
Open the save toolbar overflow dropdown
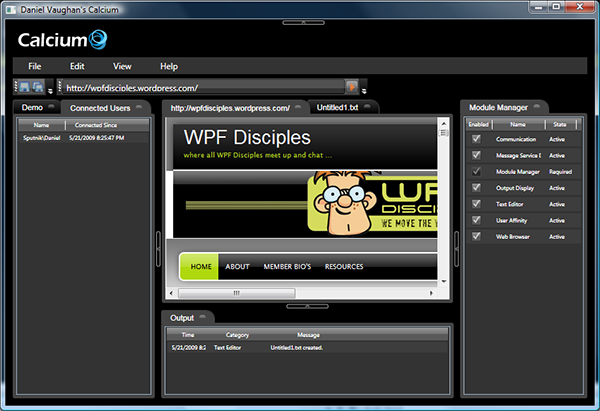coord(50,91)
